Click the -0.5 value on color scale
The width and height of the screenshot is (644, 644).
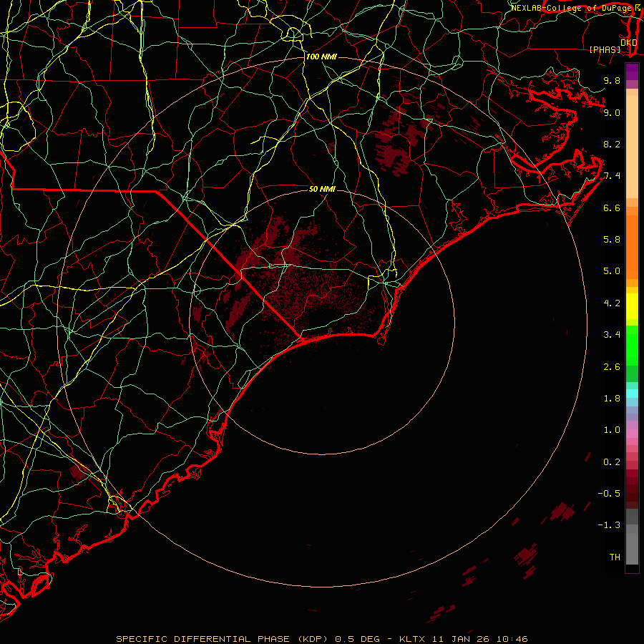609,494
